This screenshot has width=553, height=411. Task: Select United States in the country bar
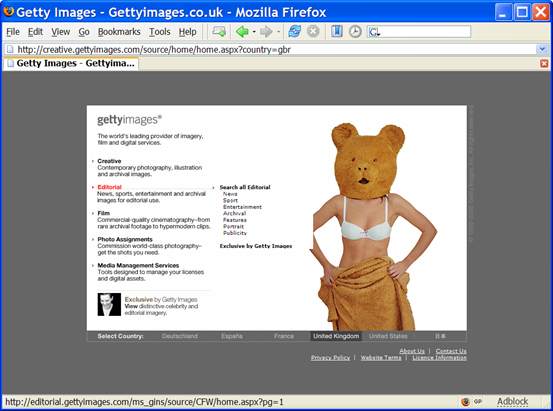(x=388, y=336)
